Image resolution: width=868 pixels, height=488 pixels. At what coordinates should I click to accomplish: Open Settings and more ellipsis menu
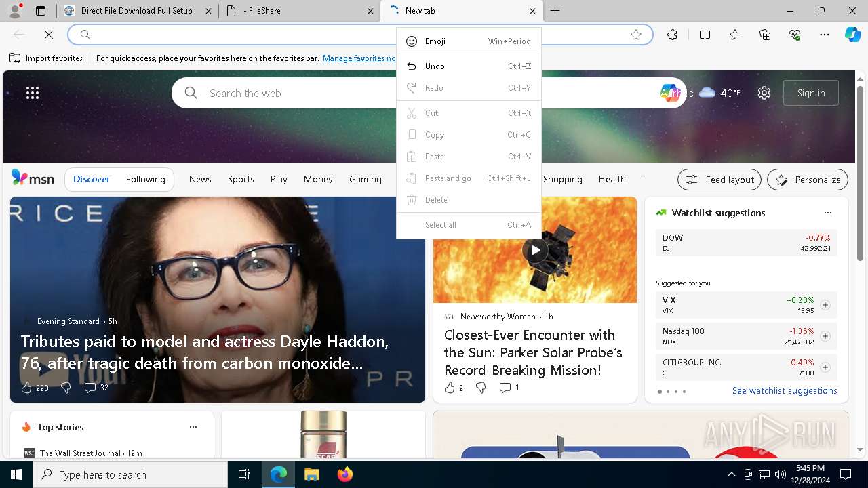tap(825, 35)
